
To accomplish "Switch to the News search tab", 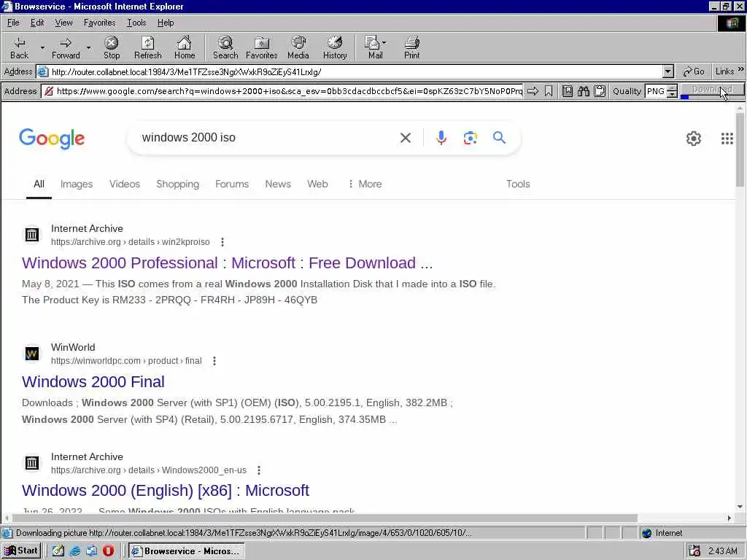I will coord(278,184).
